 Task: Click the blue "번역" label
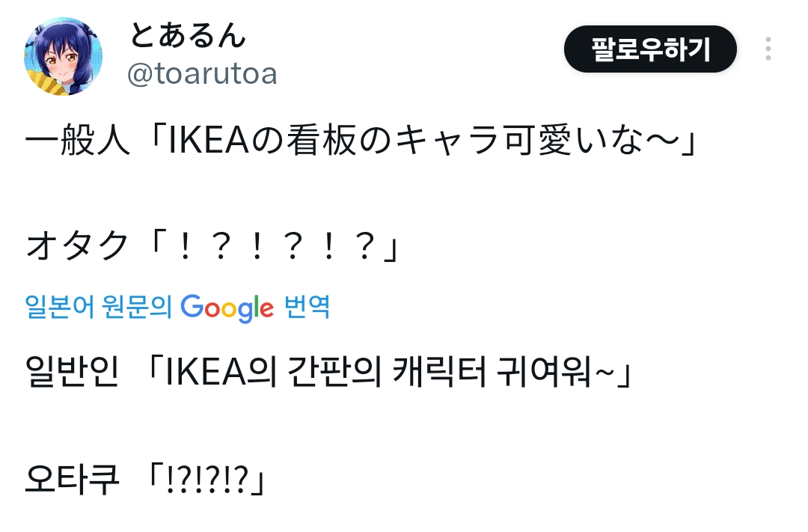(307, 308)
